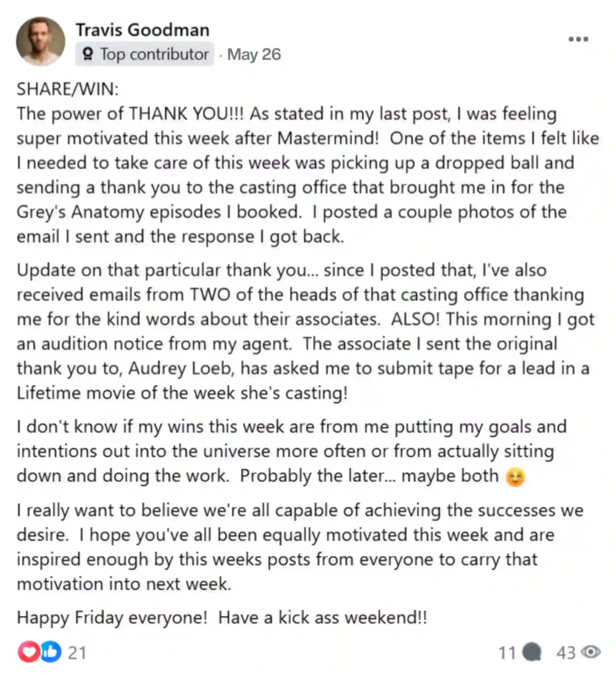This screenshot has width=616, height=673.
Task: Click the 'I don't know if my wins' paragraph
Action: pos(291,452)
